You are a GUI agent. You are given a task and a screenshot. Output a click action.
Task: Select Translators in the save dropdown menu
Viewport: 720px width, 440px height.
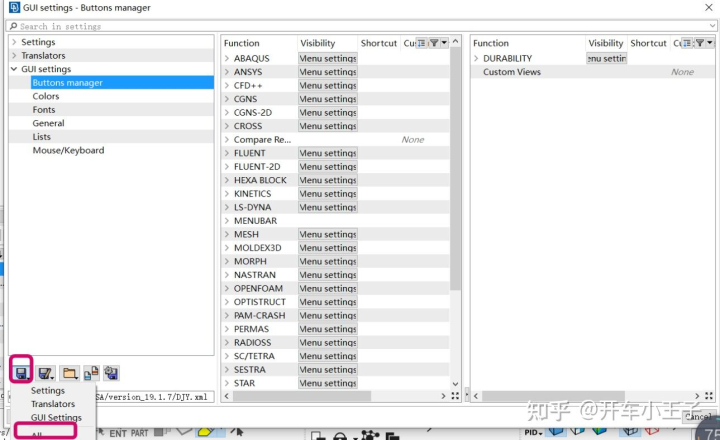[53, 404]
